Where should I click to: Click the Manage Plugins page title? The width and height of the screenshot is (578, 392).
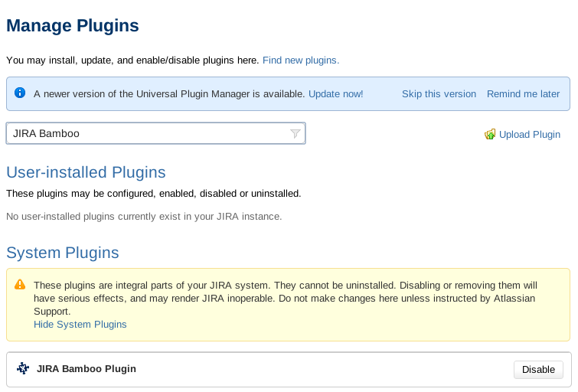tap(73, 26)
